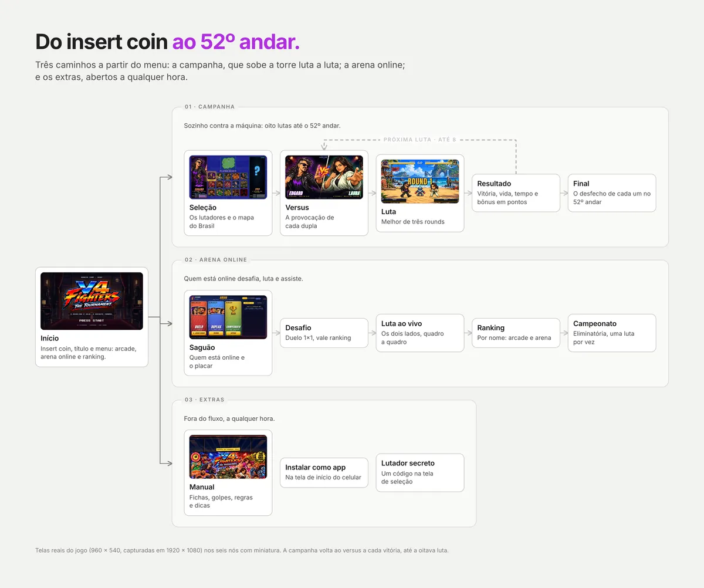The height and width of the screenshot is (588, 704).
Task: Open the Saguão lobby thumbnail
Action: [x=228, y=317]
